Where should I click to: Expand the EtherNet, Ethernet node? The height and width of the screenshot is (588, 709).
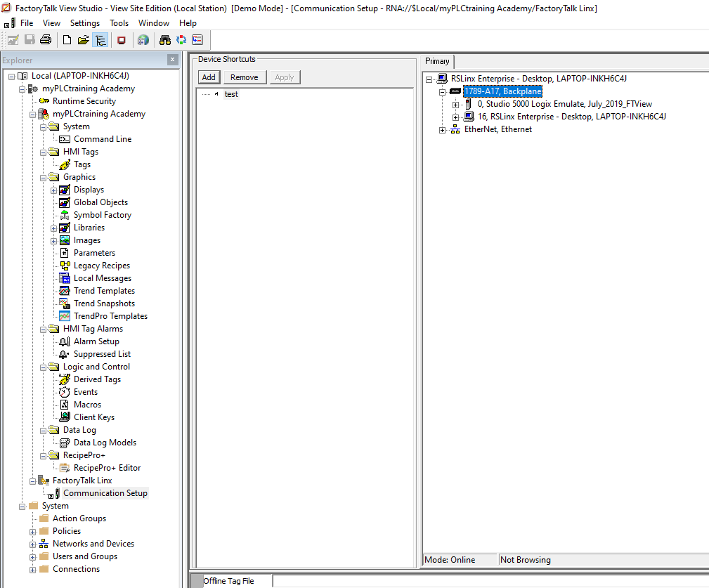tap(442, 130)
